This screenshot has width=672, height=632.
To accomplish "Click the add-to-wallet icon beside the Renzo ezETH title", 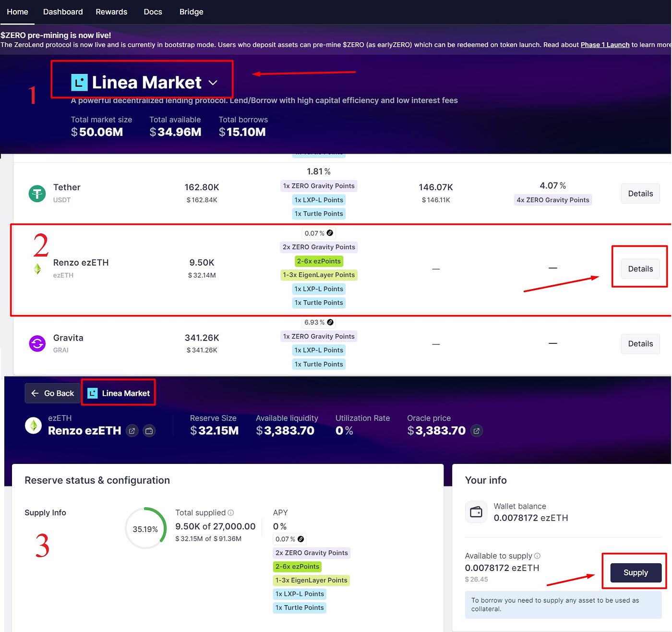I will coord(149,431).
